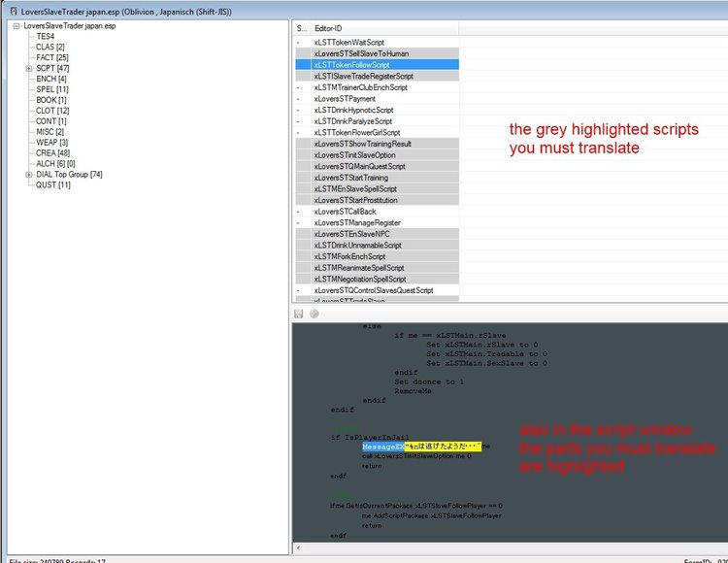Image resolution: width=728 pixels, height=563 pixels.
Task: Select script xLSTMForkEnchScript
Action: click(x=377, y=256)
